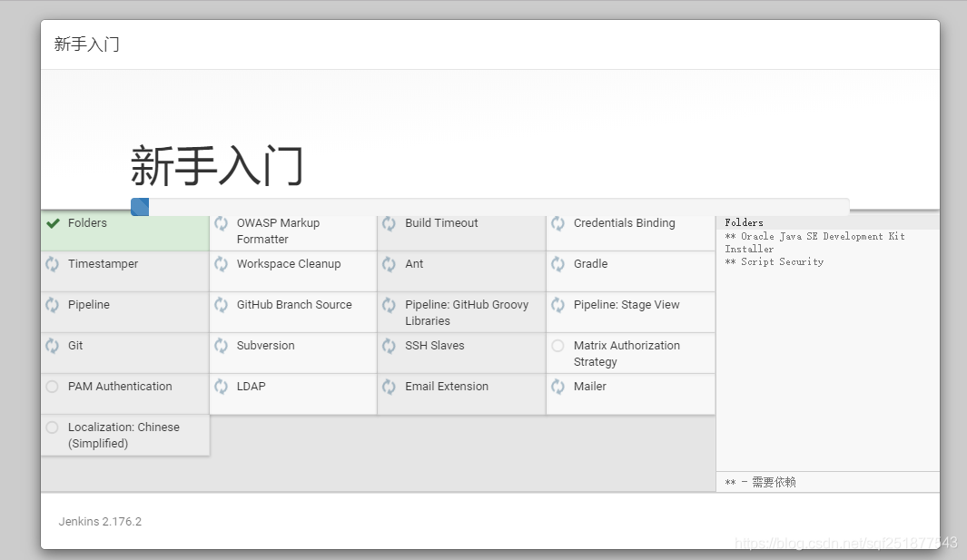Click the Script Security log line
The image size is (967, 560).
775,261
